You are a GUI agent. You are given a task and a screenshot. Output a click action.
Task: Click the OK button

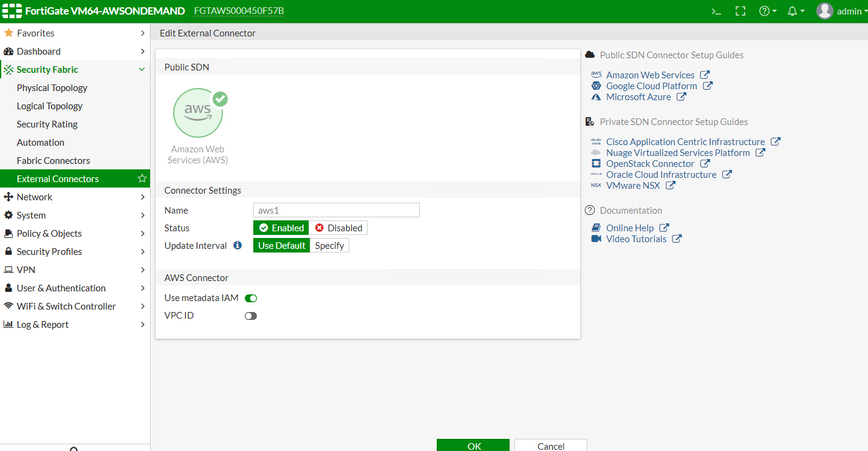473,445
